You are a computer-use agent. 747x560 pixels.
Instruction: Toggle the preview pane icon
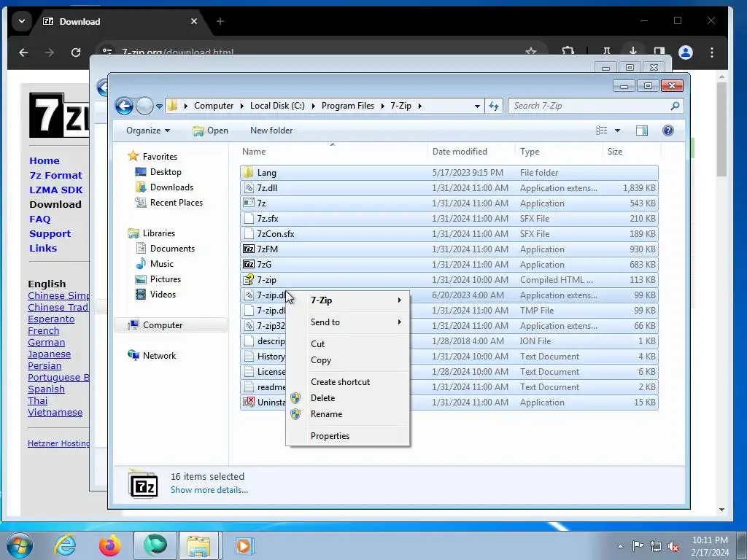[642, 131]
